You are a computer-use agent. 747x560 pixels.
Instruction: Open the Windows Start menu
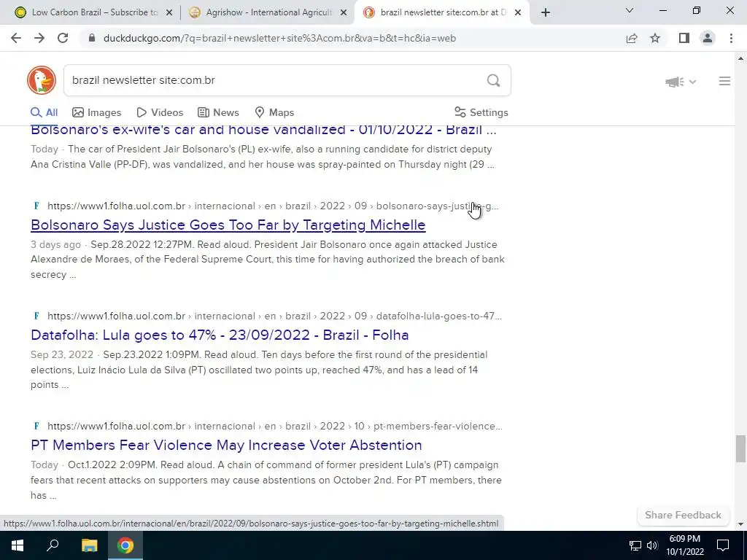(18, 545)
